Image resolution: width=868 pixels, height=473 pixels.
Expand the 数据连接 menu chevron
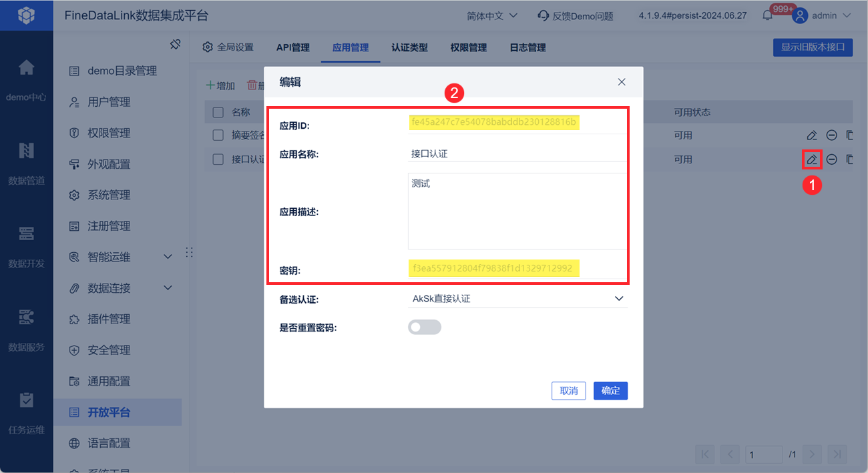[168, 288]
